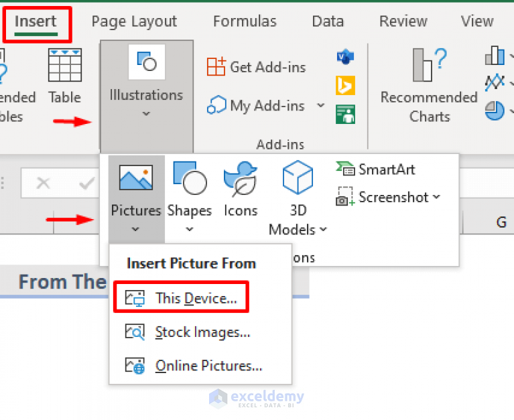Click the Bing Maps add-in icon
The width and height of the screenshot is (514, 420).
(345, 86)
